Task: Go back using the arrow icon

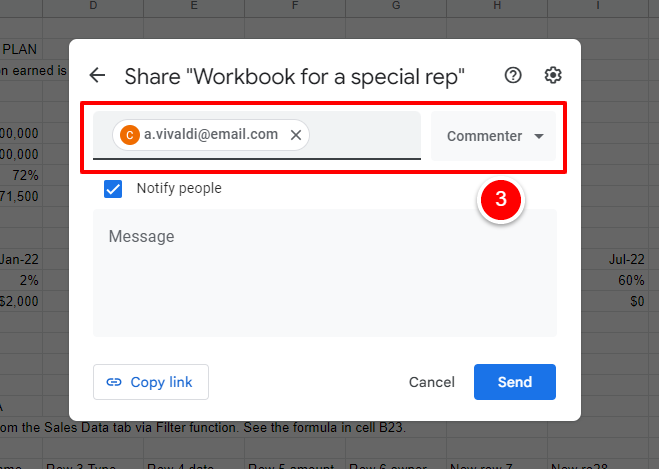Action: pyautogui.click(x=97, y=76)
